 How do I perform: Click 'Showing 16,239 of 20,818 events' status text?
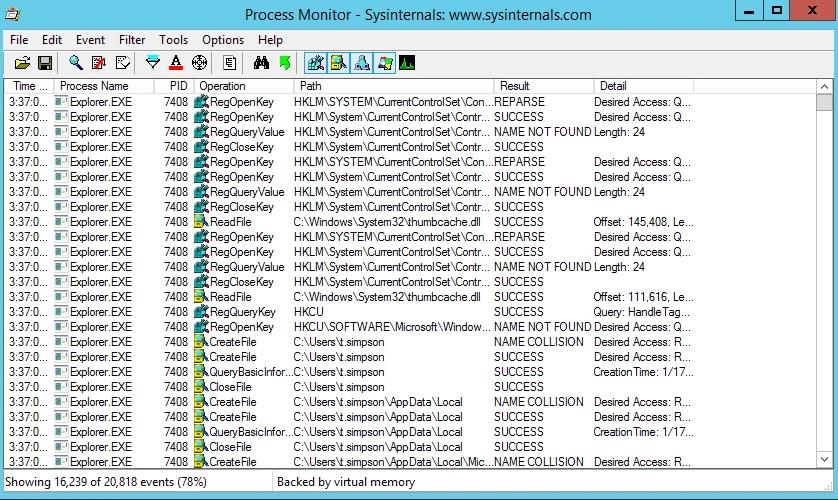pyautogui.click(x=106, y=482)
